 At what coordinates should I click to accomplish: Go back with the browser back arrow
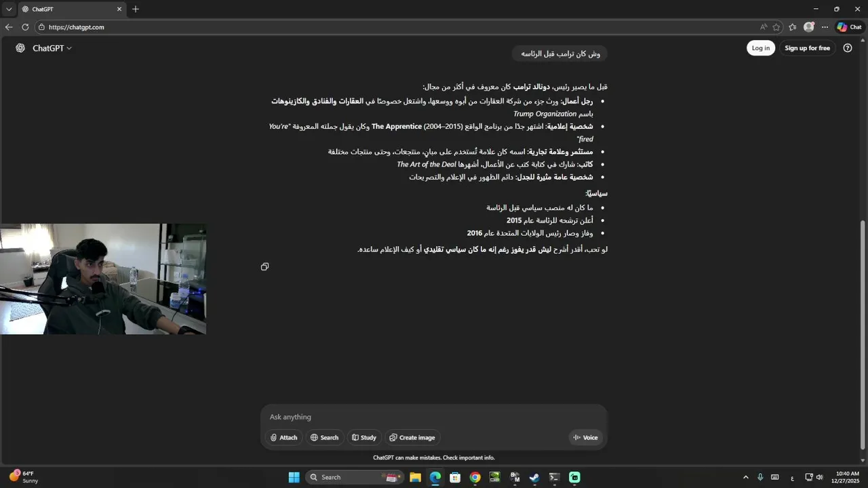pyautogui.click(x=9, y=27)
